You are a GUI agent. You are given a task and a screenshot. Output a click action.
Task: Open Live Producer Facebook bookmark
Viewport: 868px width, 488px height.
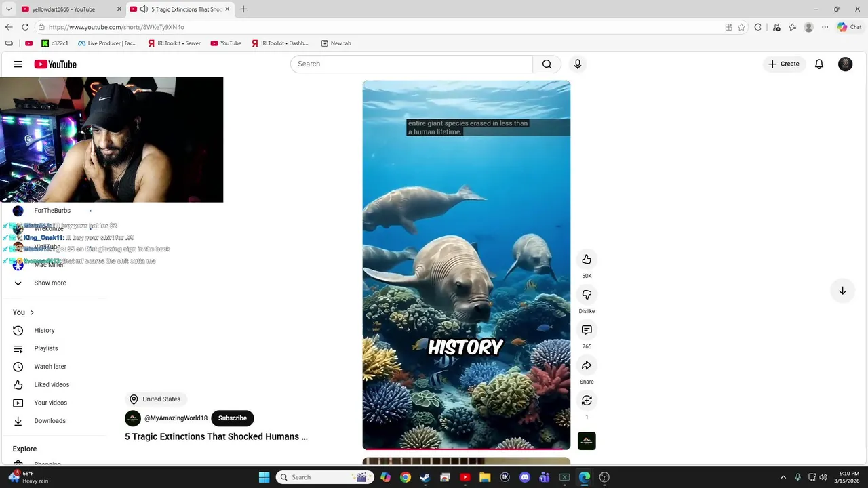click(107, 43)
